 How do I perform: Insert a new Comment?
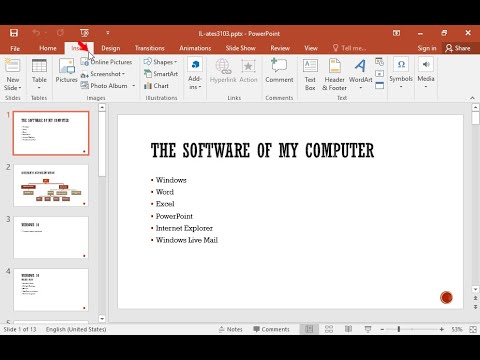click(279, 71)
